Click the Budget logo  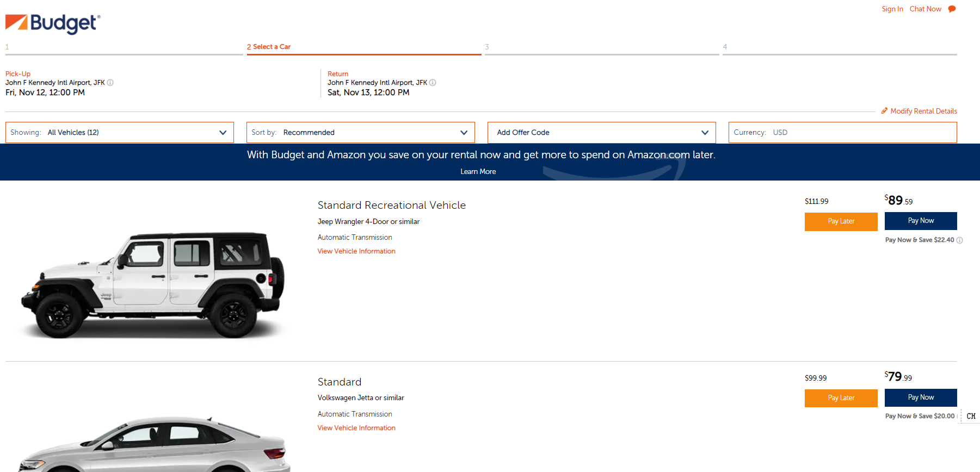(53, 23)
